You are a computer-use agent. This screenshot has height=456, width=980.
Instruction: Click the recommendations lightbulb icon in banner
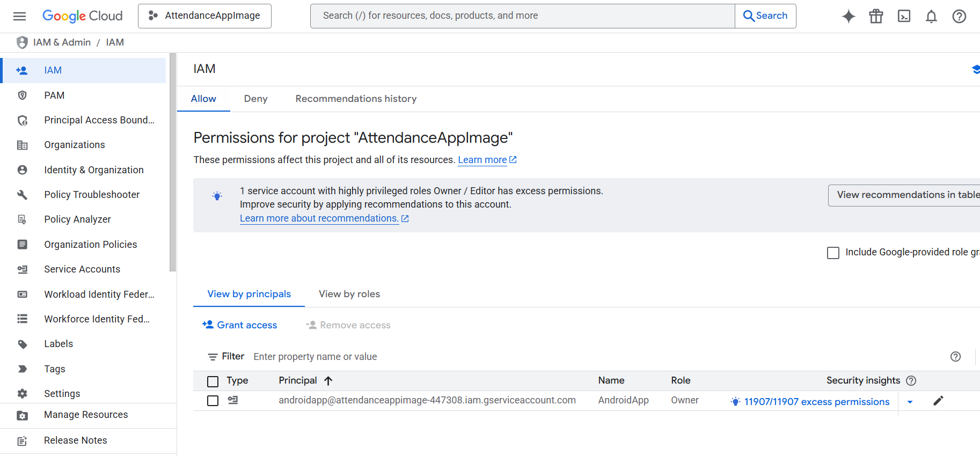click(217, 196)
